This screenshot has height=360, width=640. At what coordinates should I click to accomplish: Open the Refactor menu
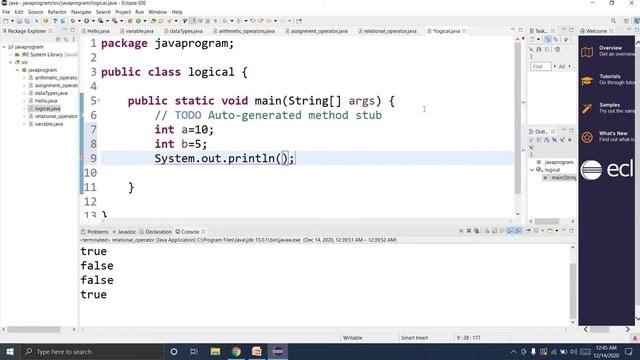click(57, 12)
